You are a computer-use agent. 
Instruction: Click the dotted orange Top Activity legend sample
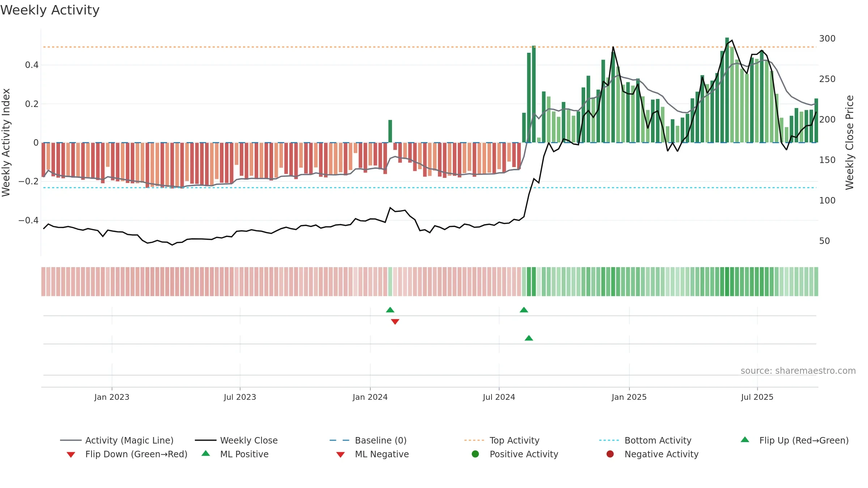[474, 440]
